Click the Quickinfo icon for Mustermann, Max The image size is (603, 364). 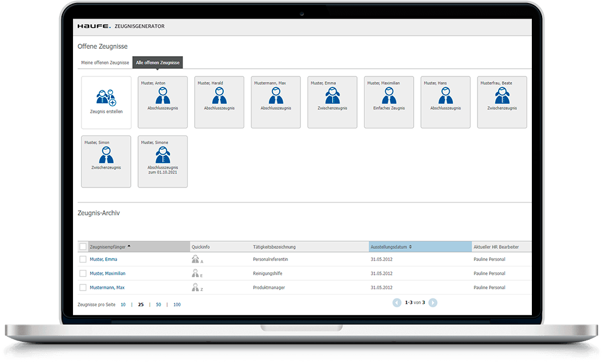click(197, 287)
